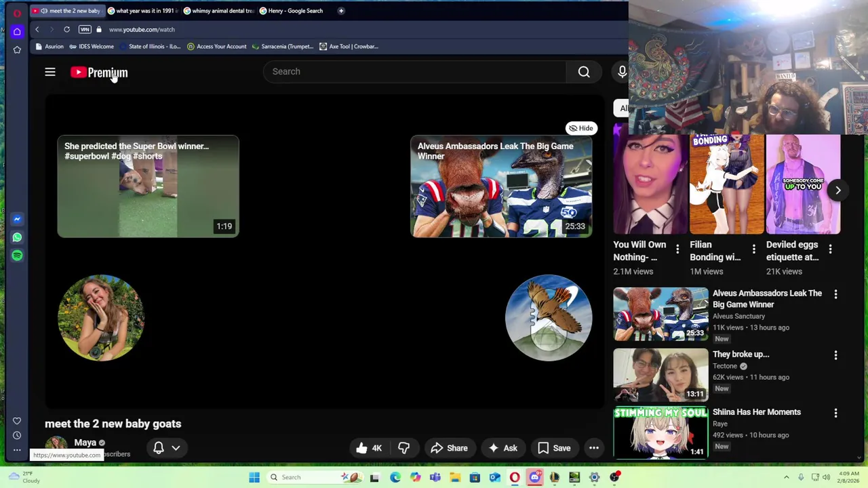
Task: Open options for sidebar 'Alveus Ambassadors Leak' video
Action: [835, 295]
